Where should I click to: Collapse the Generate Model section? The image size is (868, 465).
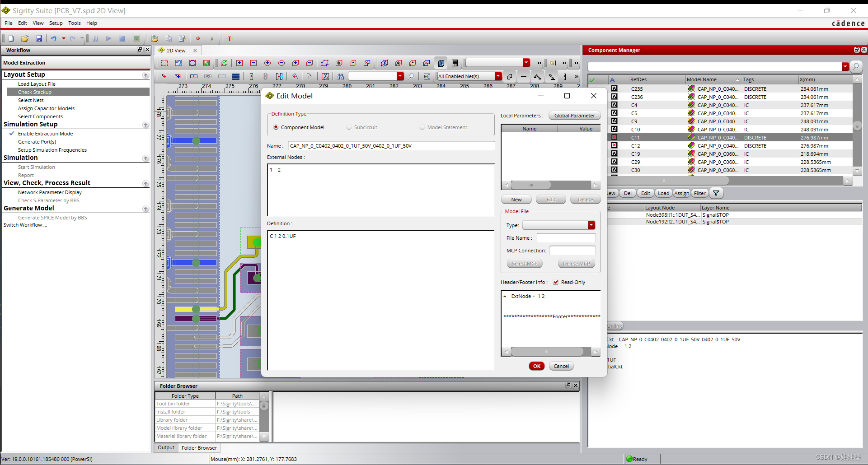click(x=145, y=209)
